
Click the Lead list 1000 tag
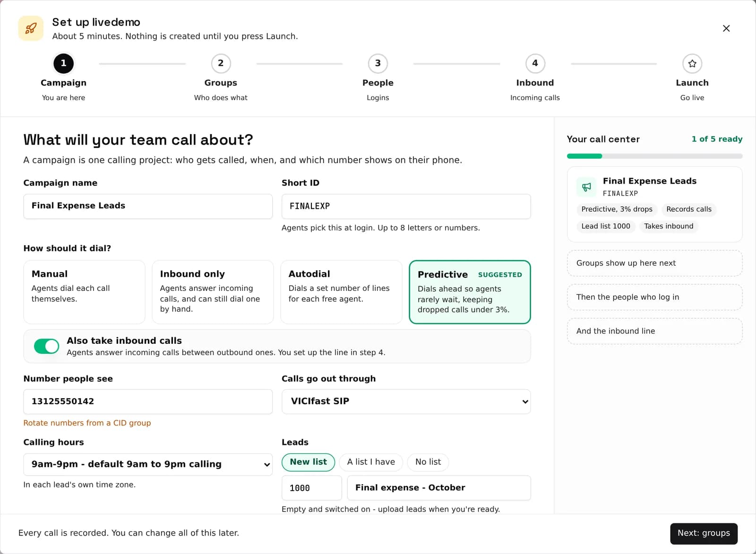coord(606,226)
